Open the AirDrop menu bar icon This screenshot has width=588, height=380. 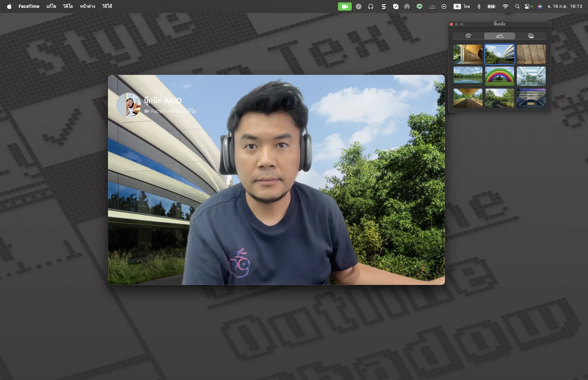click(x=407, y=6)
